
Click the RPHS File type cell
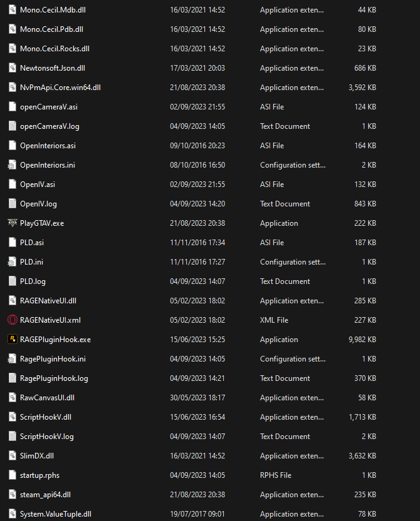pos(276,475)
